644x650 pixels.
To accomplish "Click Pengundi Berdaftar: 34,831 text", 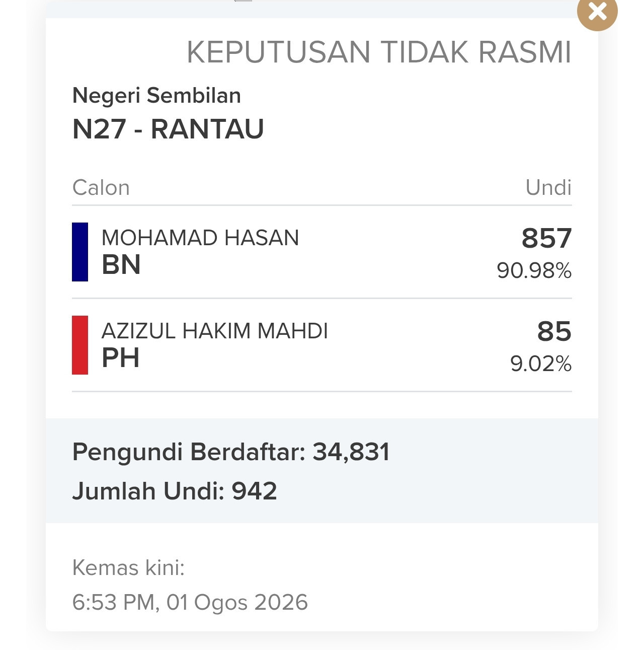I will (x=231, y=452).
